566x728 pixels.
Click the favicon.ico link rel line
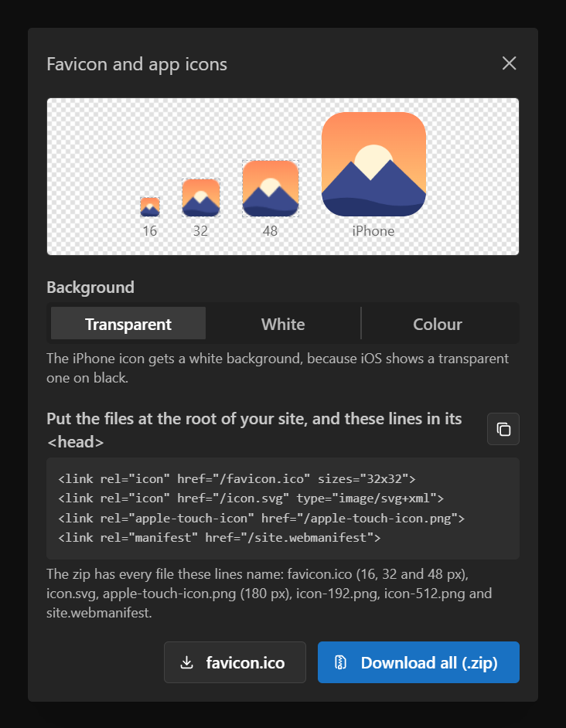237,478
